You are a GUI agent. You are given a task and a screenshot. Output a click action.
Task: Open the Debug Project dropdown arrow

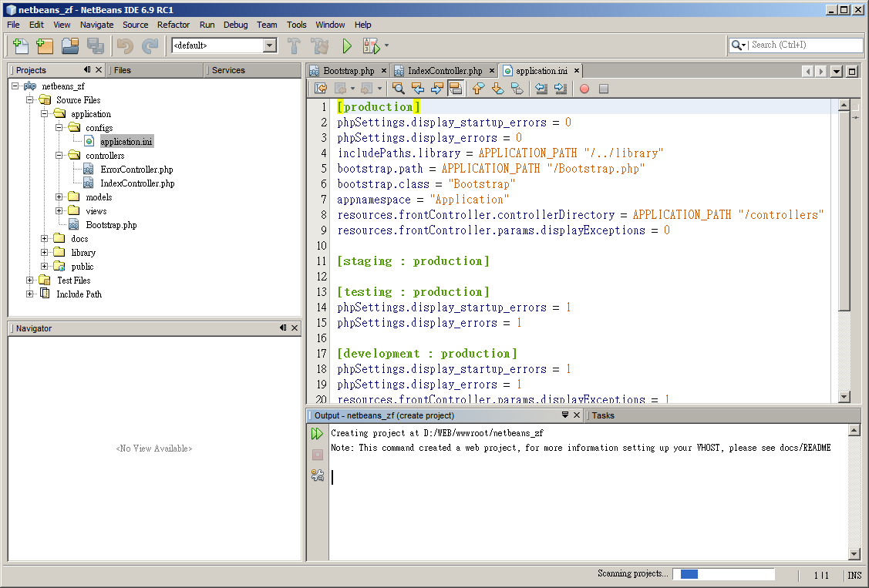tap(386, 46)
